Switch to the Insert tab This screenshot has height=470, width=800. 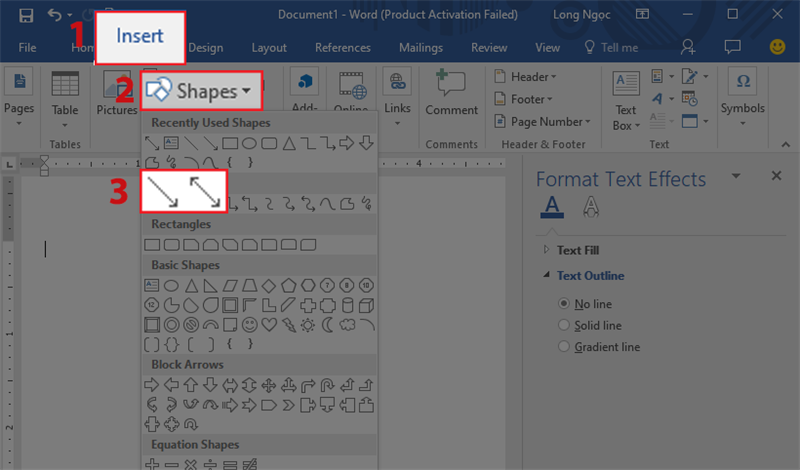tap(140, 37)
